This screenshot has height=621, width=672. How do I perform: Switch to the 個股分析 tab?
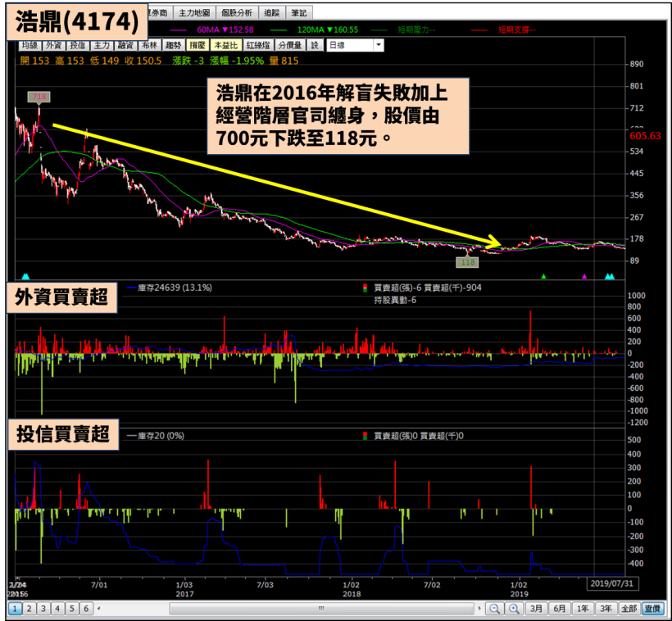tap(237, 13)
